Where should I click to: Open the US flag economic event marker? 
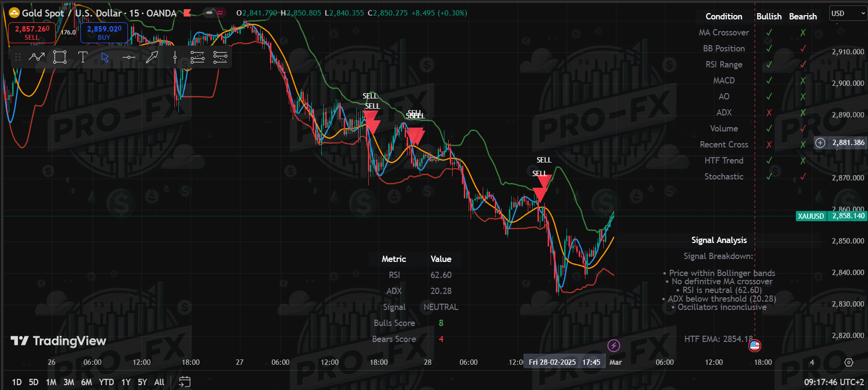click(x=755, y=345)
